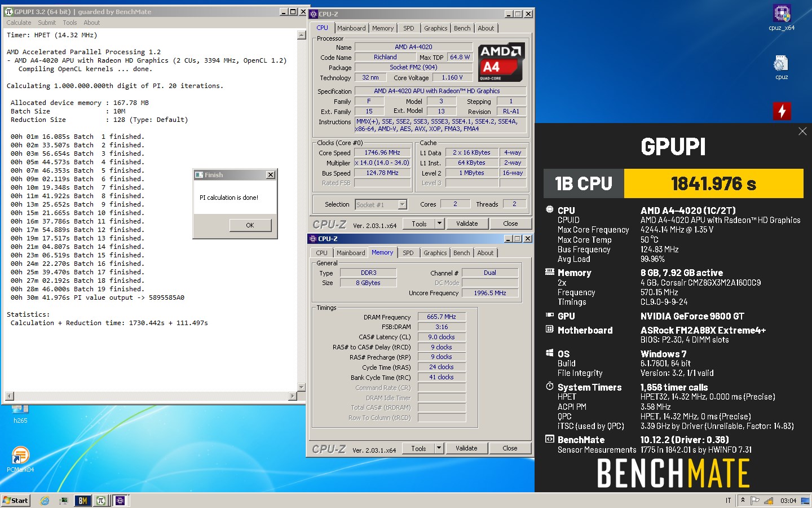Switch to the BenchMate taskbar button
Image resolution: width=812 pixels, height=508 pixels.
coord(83,501)
